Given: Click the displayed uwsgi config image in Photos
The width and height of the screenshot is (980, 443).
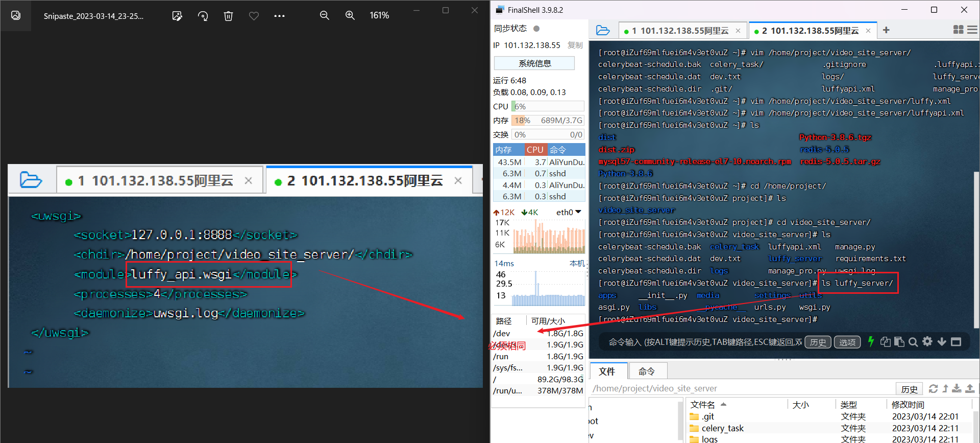Looking at the screenshot, I should pos(246,276).
